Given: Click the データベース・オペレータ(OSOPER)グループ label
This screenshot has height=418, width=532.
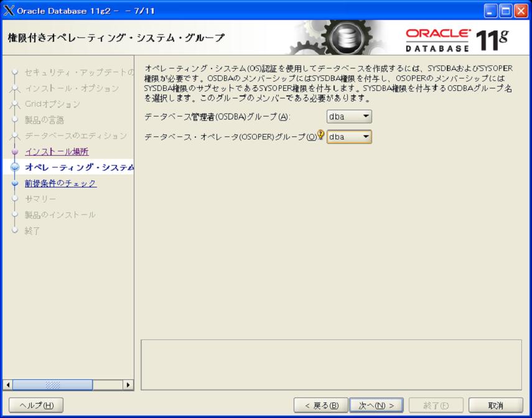Looking at the screenshot, I should pos(231,137).
